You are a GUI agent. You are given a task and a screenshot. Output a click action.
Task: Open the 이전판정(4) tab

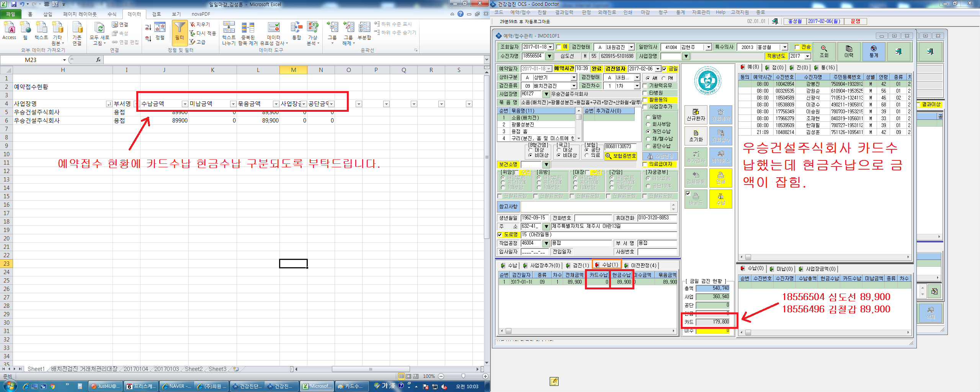(x=641, y=265)
